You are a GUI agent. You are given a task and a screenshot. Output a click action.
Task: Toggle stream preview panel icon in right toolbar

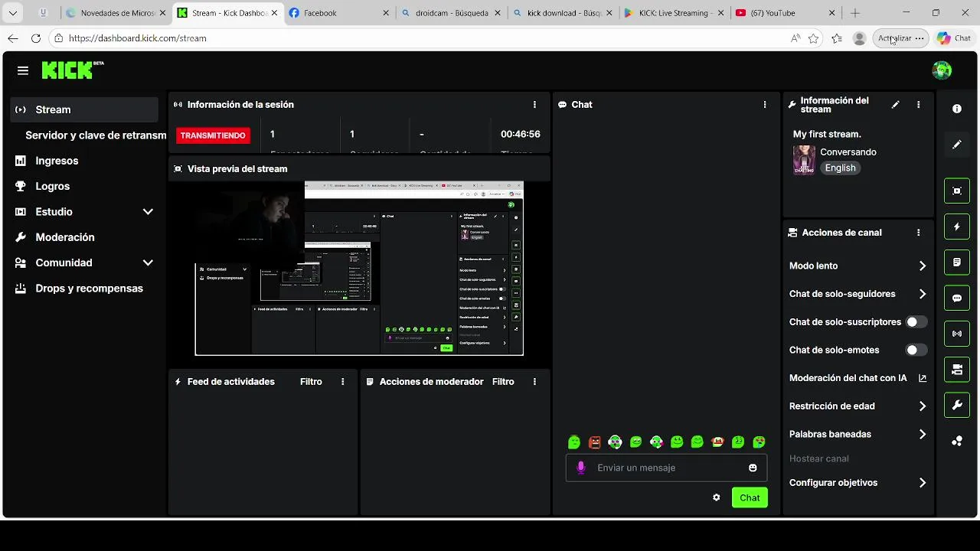tap(957, 191)
